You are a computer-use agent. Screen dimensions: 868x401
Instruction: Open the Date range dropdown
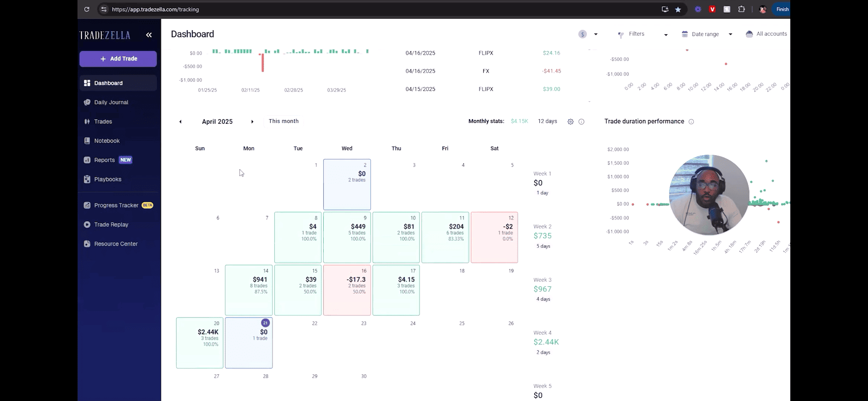(707, 34)
